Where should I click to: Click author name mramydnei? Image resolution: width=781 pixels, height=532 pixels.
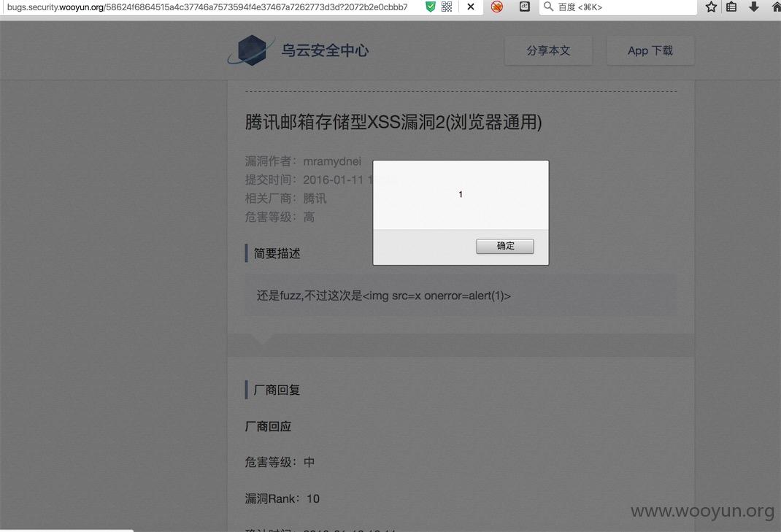click(x=332, y=161)
